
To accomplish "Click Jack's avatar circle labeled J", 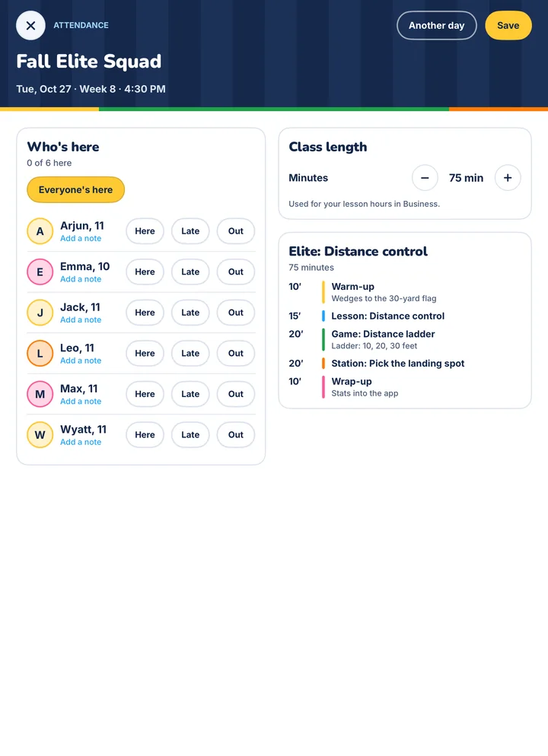I will coord(40,313).
